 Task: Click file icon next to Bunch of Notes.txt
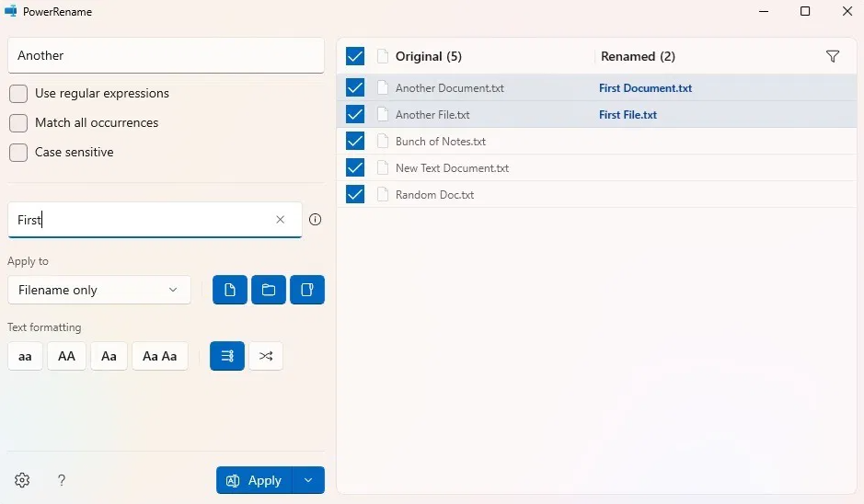point(383,141)
